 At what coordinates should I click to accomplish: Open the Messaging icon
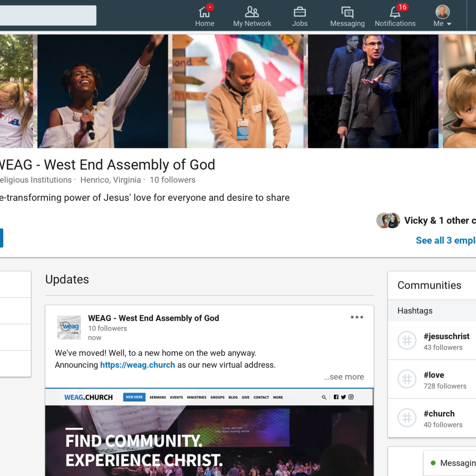[347, 12]
